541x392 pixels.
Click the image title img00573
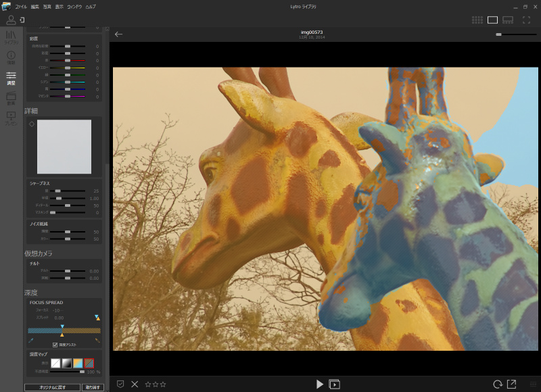tap(312, 32)
